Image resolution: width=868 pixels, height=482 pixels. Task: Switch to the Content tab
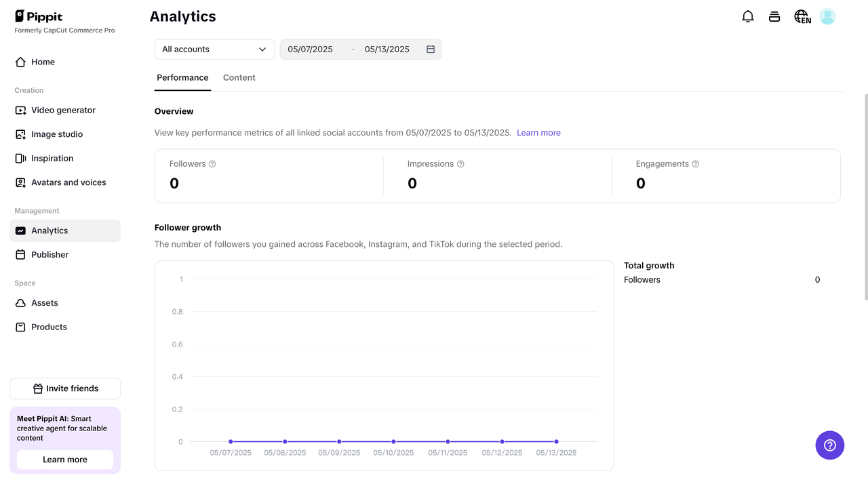tap(239, 77)
